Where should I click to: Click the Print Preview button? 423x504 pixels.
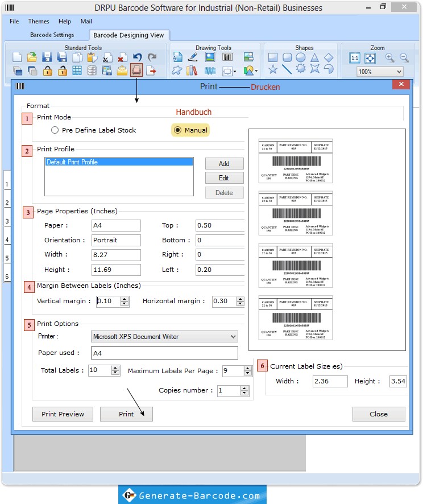tap(63, 414)
